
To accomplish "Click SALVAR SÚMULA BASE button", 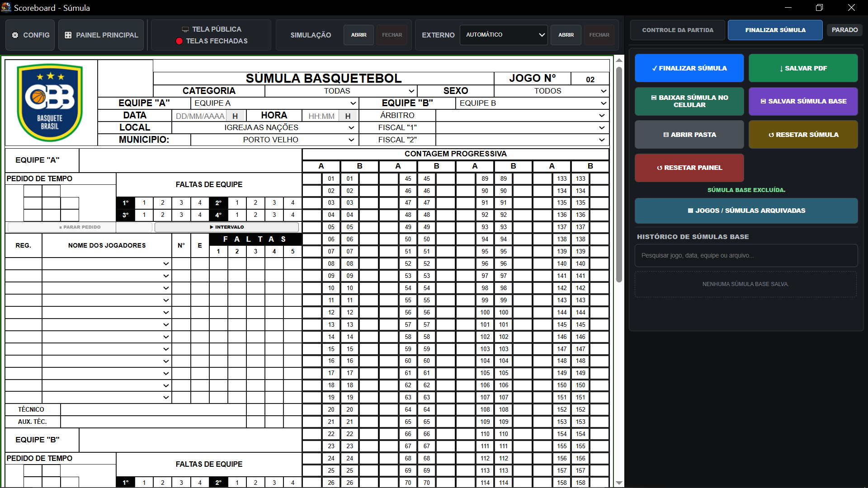I will click(803, 101).
